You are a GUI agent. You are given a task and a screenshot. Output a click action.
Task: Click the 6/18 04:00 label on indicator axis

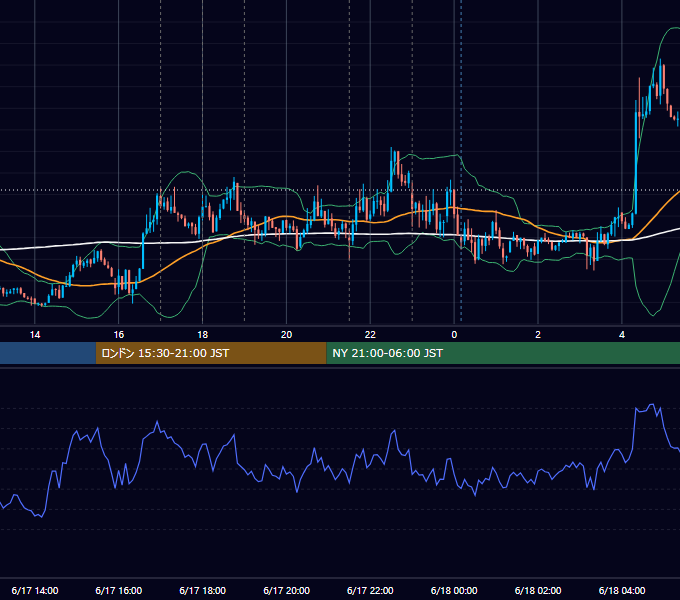tap(622, 590)
